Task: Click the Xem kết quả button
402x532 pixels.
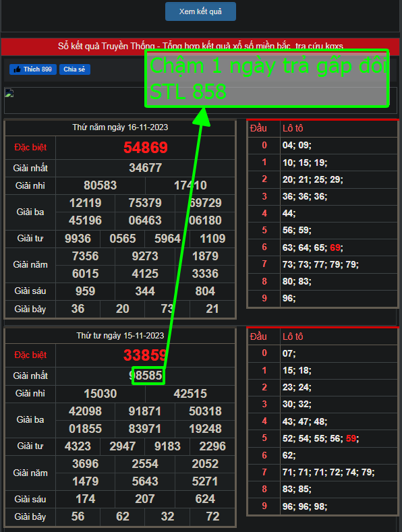Action: (x=200, y=11)
